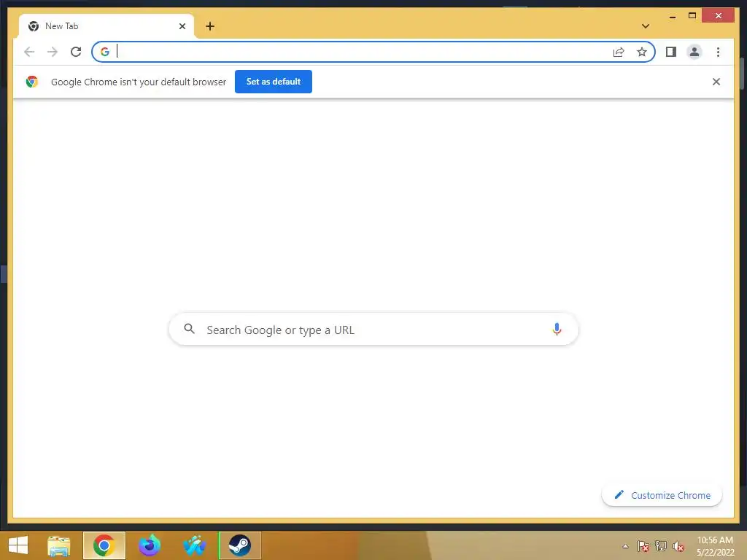The height and width of the screenshot is (560, 747).
Task: Click the Chrome logo in the infobar
Action: click(x=32, y=82)
